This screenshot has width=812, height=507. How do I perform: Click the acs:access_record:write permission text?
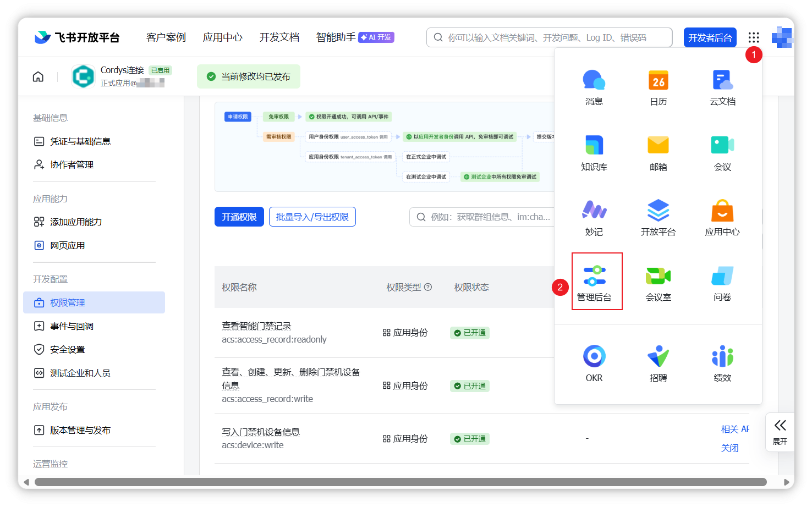(267, 399)
